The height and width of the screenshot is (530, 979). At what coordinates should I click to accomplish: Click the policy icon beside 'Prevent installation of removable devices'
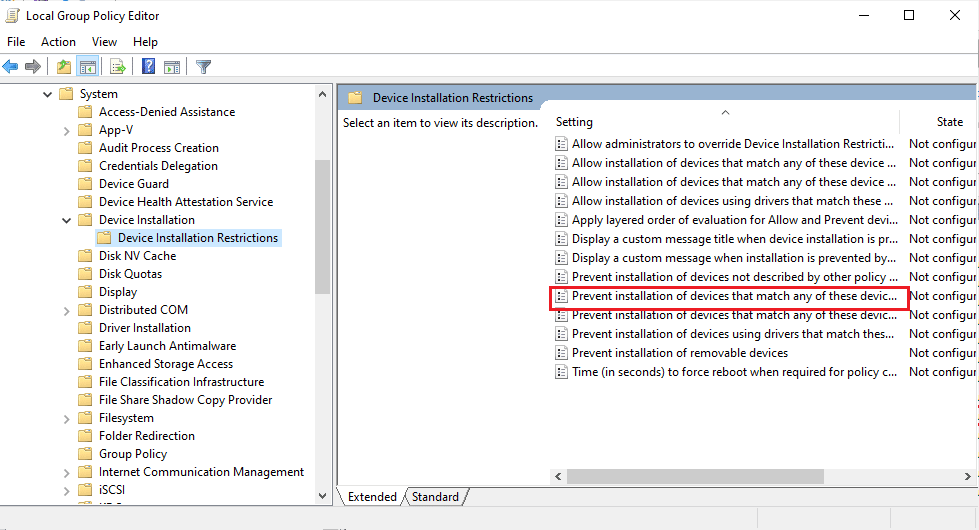[x=561, y=353]
